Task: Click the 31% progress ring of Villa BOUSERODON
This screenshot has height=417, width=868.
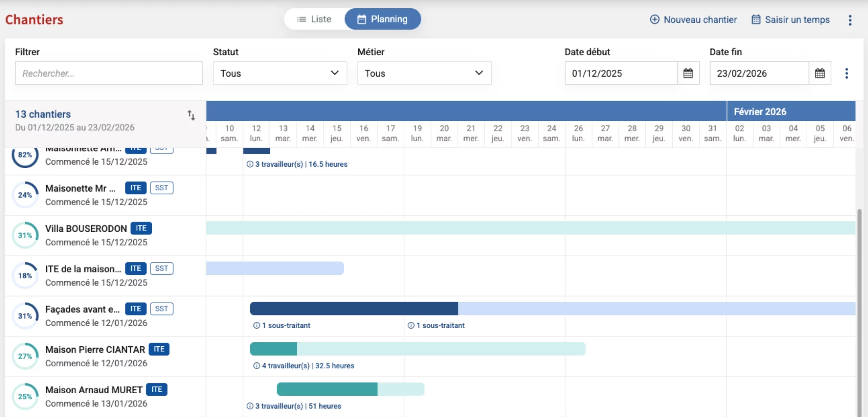Action: [25, 235]
